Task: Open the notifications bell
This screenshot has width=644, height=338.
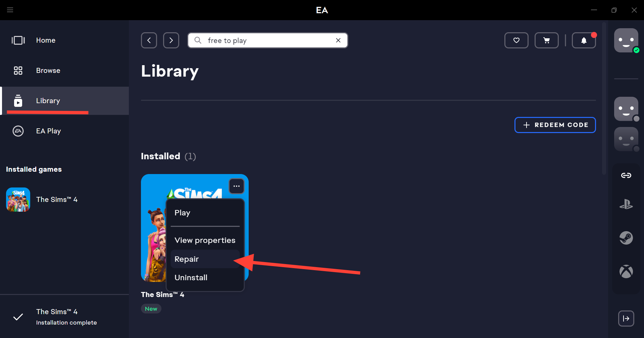Action: (584, 40)
